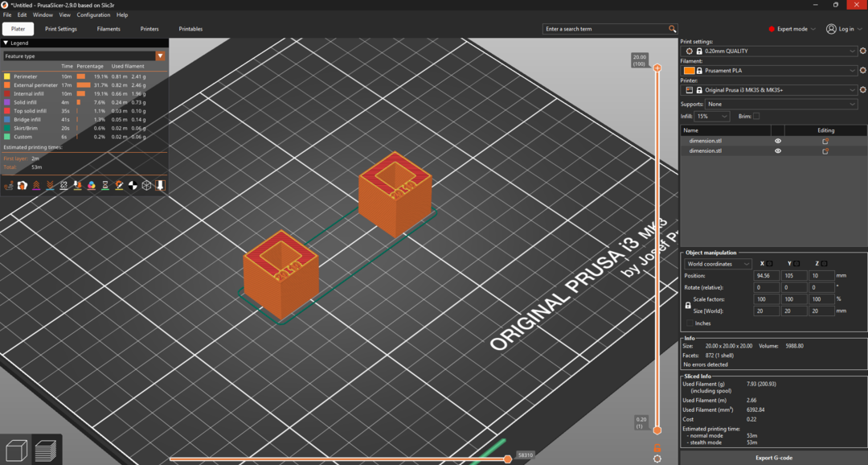Image resolution: width=868 pixels, height=465 pixels.
Task: Click the Log in user icon
Action: click(x=831, y=29)
